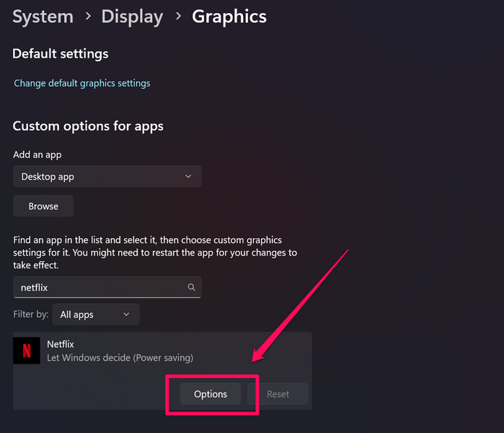Click the Filter by label
The width and height of the screenshot is (504, 433).
[x=31, y=315]
